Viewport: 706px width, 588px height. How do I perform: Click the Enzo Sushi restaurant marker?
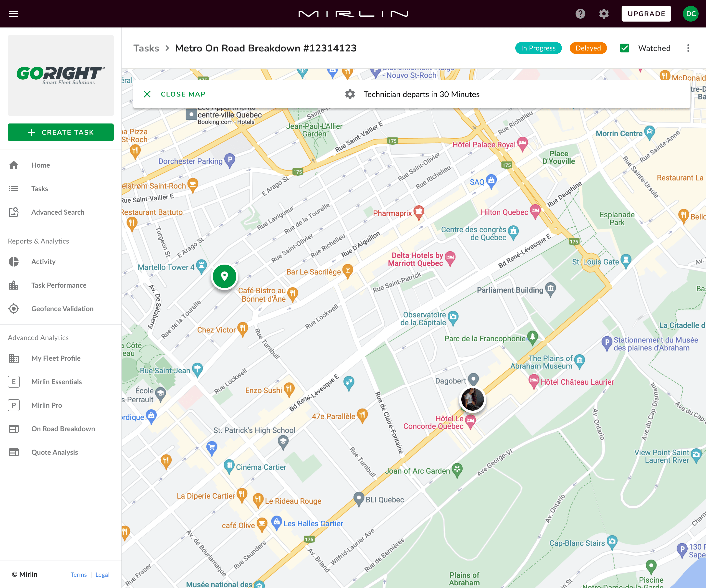click(x=289, y=389)
